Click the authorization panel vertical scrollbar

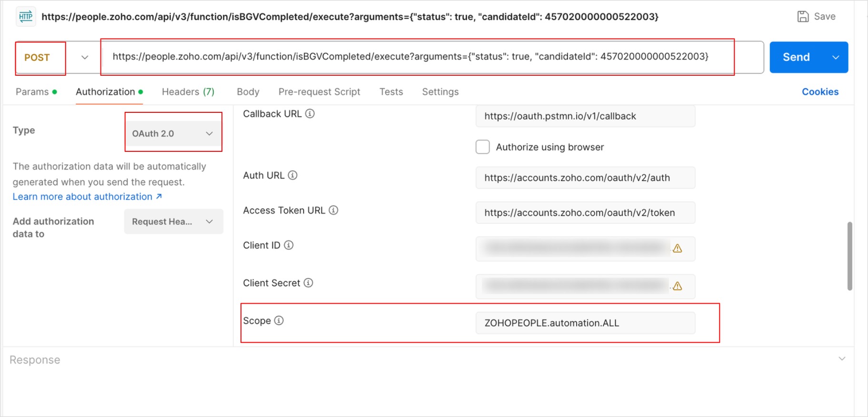[x=850, y=256]
